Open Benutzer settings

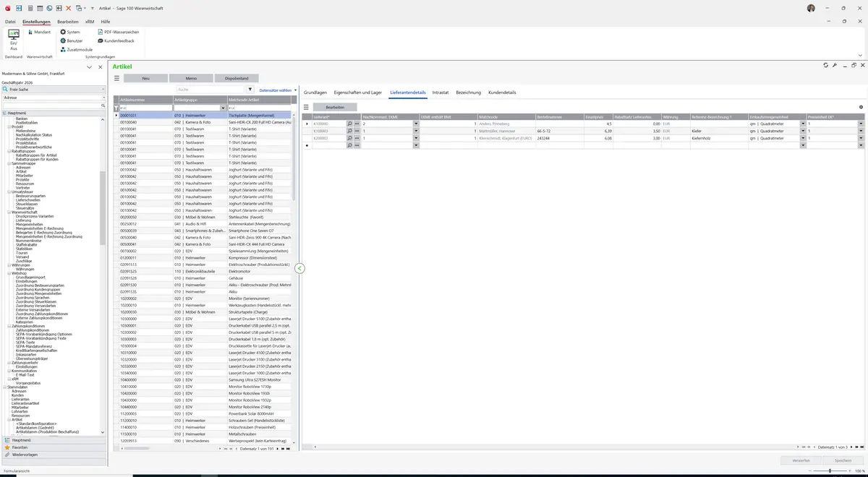tap(72, 41)
